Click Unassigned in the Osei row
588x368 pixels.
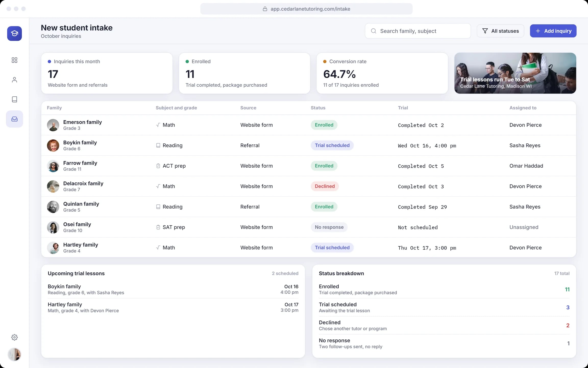click(524, 227)
